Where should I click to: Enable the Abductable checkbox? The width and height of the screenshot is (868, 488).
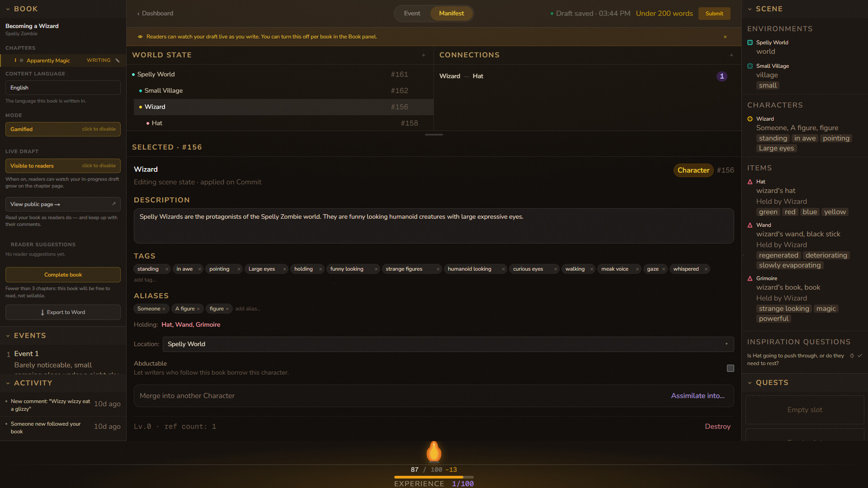[731, 368]
